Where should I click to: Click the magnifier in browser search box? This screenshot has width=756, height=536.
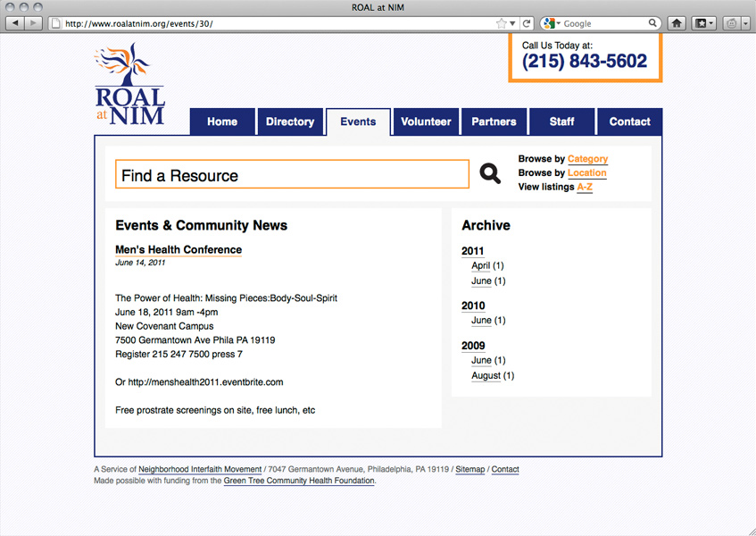[x=652, y=22]
